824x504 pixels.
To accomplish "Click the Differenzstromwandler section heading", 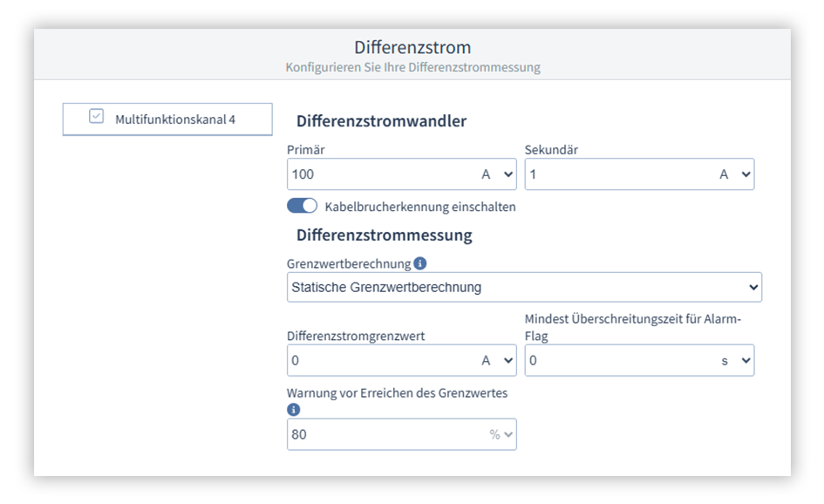I will [x=381, y=121].
